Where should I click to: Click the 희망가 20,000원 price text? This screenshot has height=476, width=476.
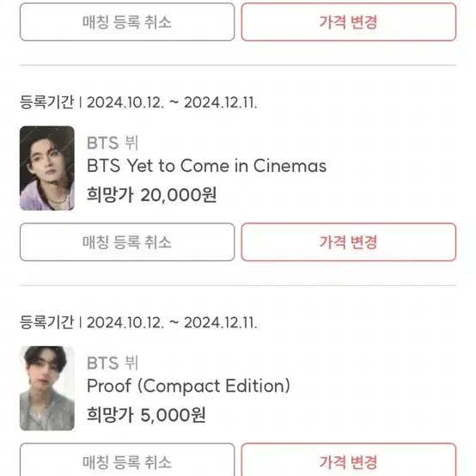(151, 194)
